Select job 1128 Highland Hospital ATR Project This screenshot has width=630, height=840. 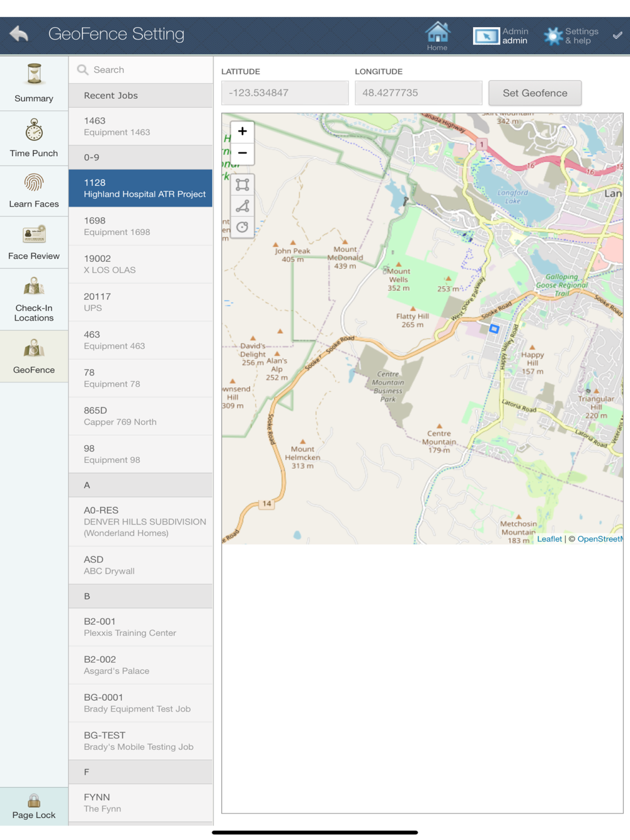click(x=140, y=188)
